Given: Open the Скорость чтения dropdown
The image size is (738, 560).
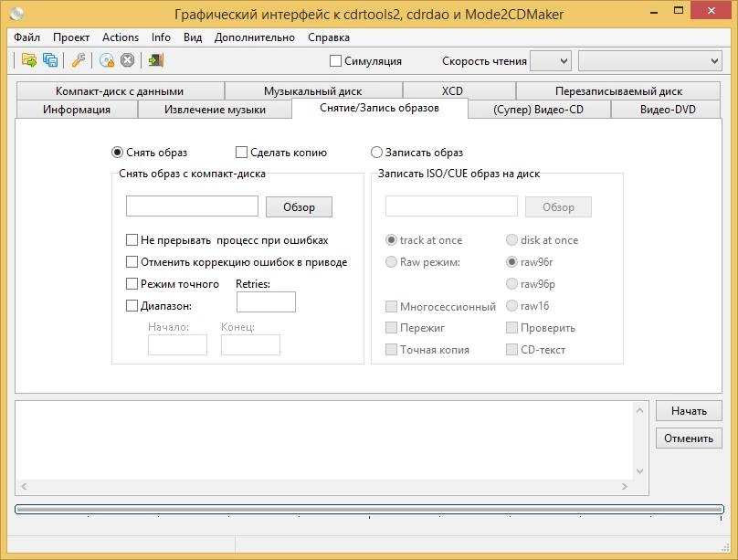Looking at the screenshot, I should (551, 60).
